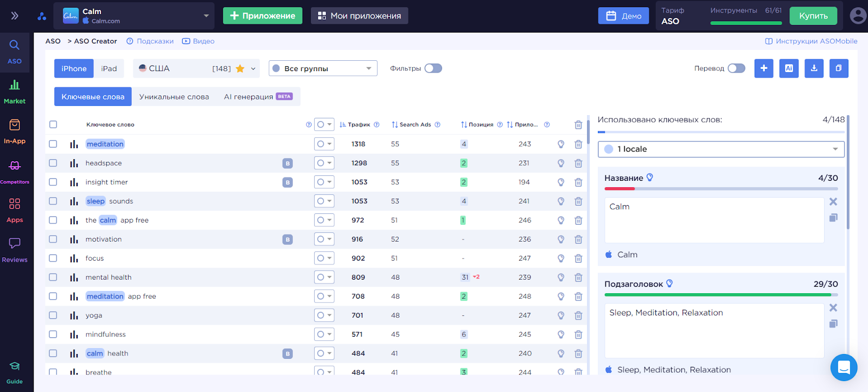Open the support chat widget
Screen dimensions: 868x392
point(844,368)
